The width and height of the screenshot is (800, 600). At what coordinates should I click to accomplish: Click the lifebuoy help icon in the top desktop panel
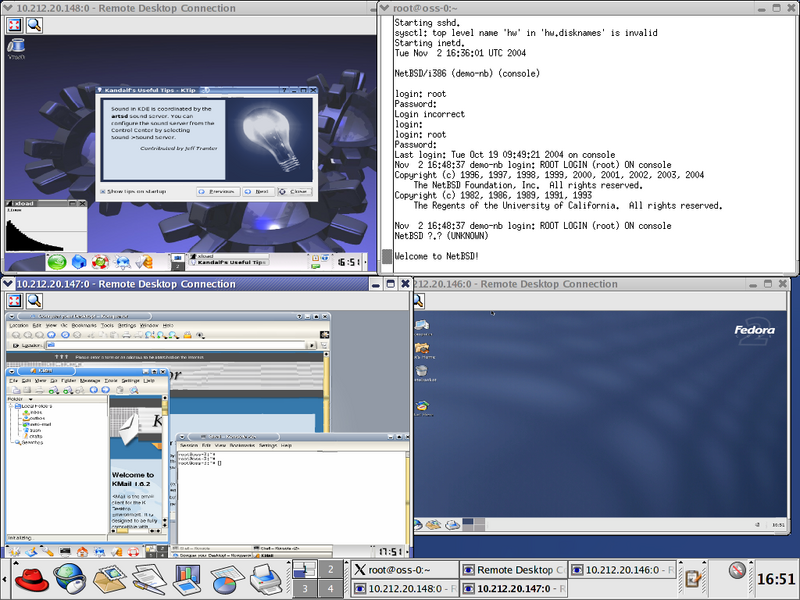[x=99, y=260]
